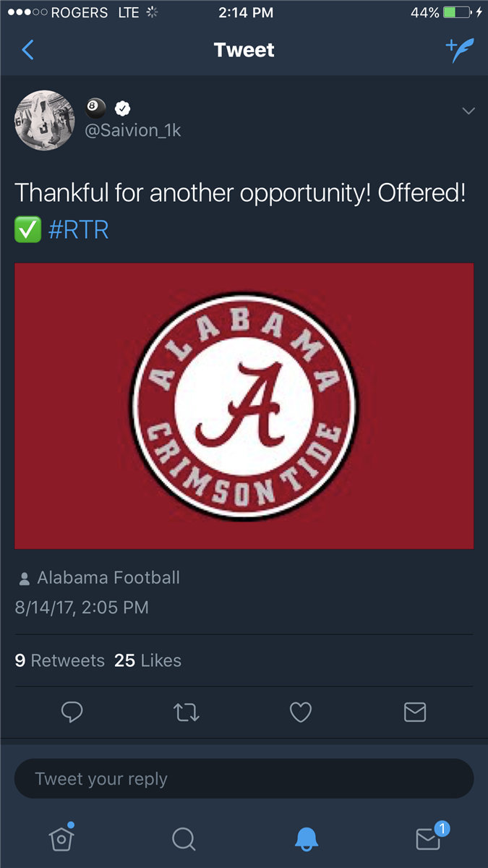View tagged Alabama Football account
Image resolution: width=488 pixels, height=868 pixels.
(108, 577)
